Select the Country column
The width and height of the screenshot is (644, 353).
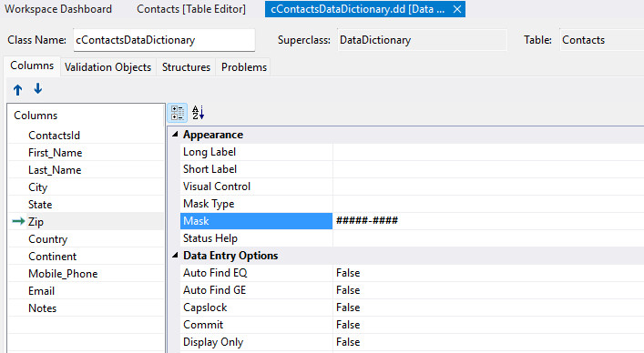[86, 239]
